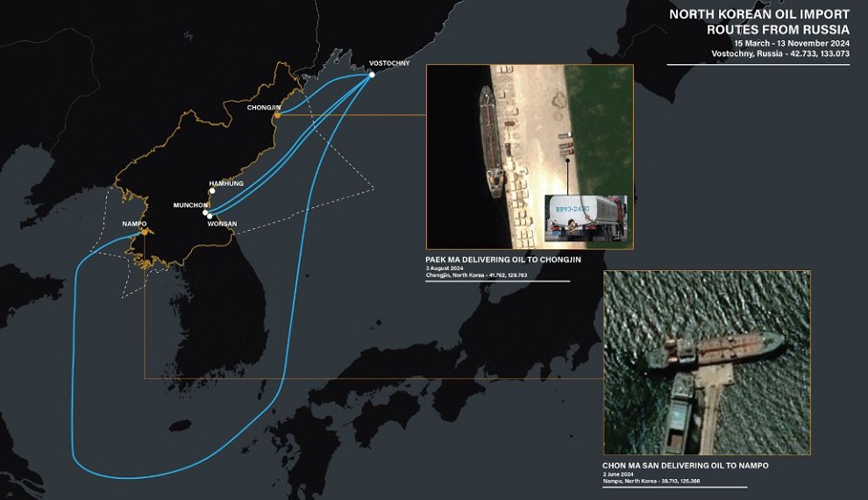Click the 'North Korean Oil Import Routes' title
868x500 pixels.
(758, 21)
